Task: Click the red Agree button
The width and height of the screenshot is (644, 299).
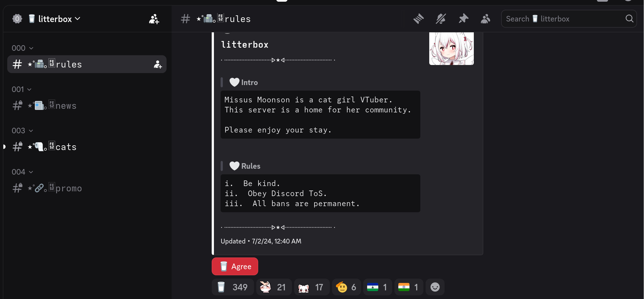Action: click(x=235, y=266)
